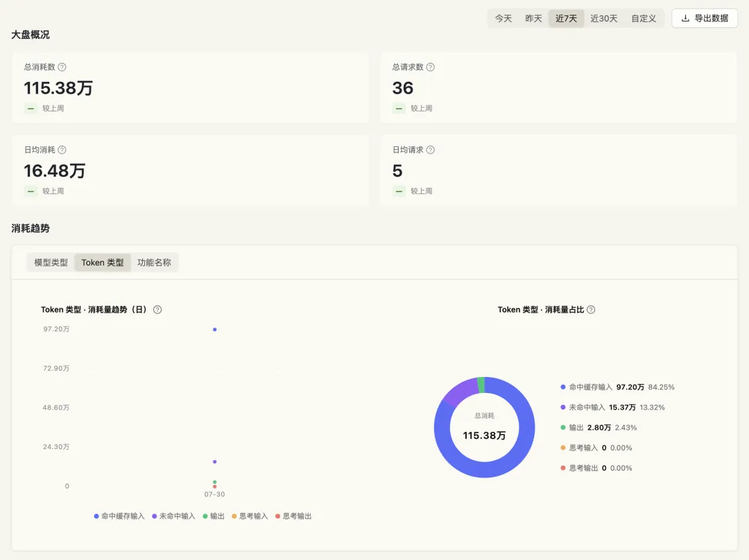
Task: Click trend indicator under 日均消耗 16.48万
Action: pos(31,191)
